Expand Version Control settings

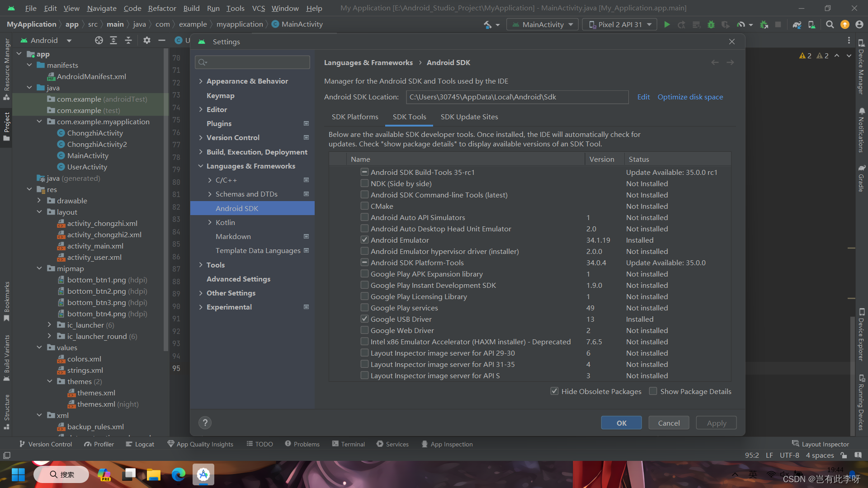point(201,138)
